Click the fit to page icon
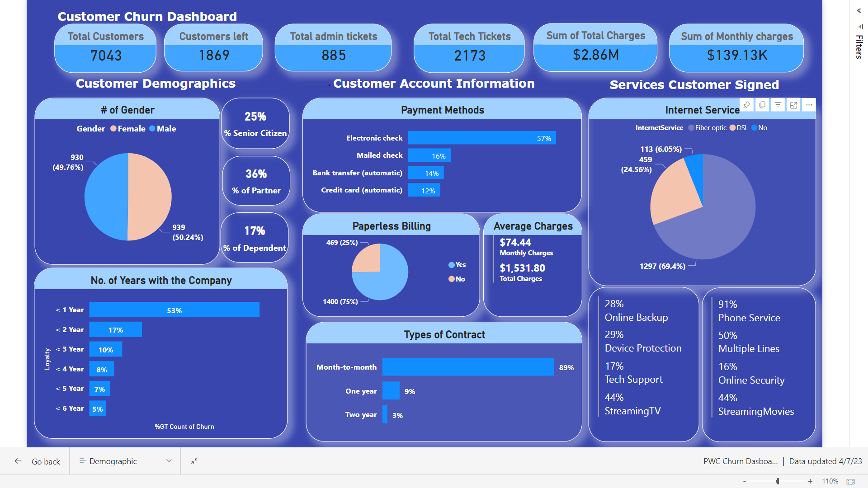 (x=850, y=482)
